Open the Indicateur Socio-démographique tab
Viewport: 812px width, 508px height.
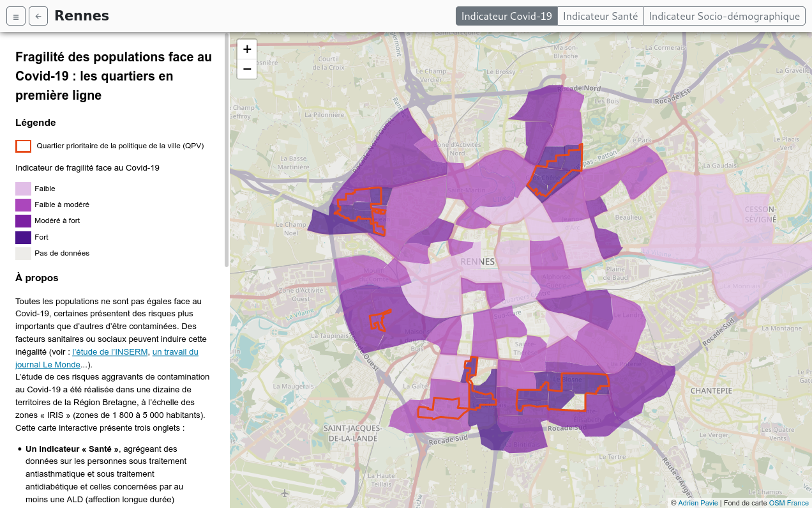pyautogui.click(x=724, y=17)
